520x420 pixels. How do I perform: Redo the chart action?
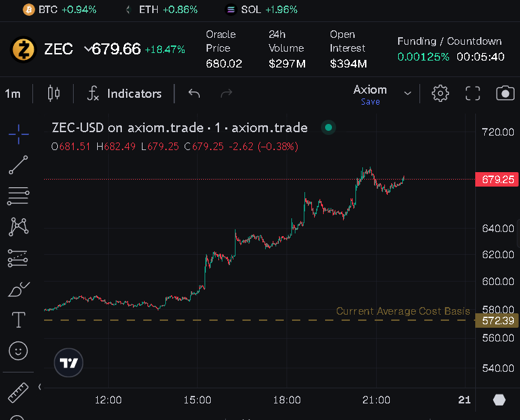point(227,94)
